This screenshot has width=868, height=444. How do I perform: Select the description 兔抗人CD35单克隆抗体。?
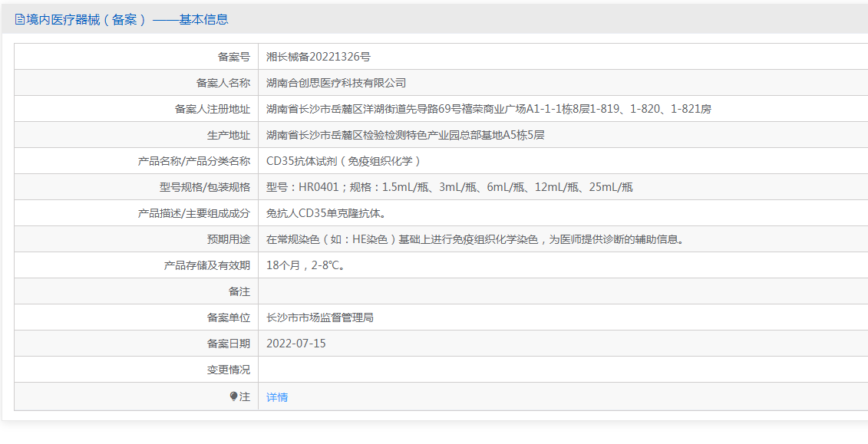tap(326, 213)
